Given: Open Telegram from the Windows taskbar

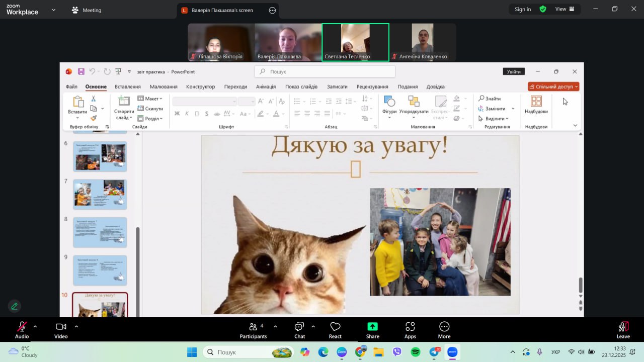Looking at the screenshot, I should 434,352.
